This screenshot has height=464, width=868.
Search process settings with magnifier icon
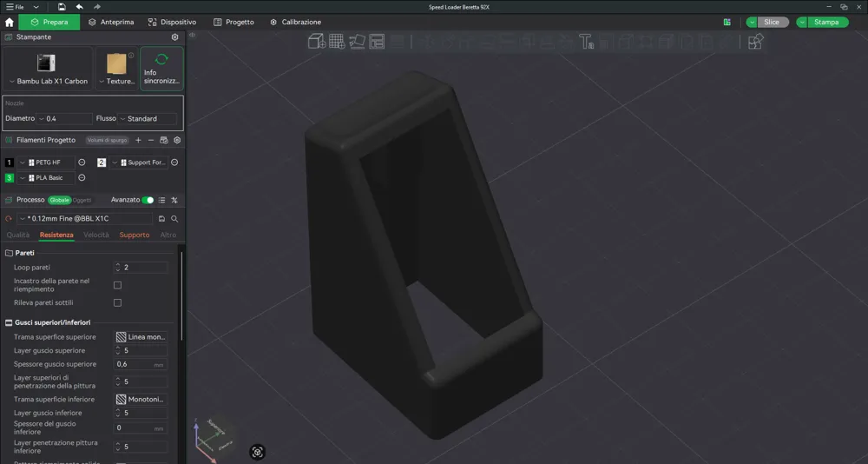(174, 219)
